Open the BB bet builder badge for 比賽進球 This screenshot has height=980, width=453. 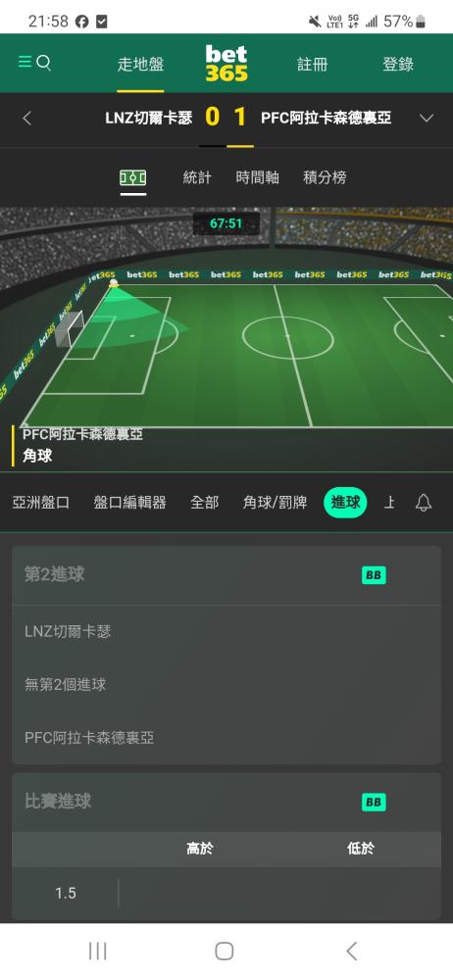coord(374,803)
